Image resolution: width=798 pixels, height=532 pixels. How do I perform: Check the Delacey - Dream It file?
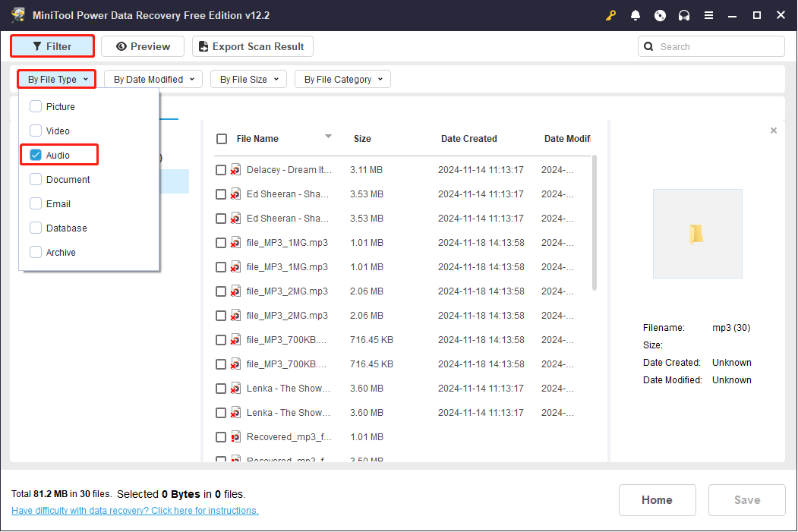[x=220, y=170]
